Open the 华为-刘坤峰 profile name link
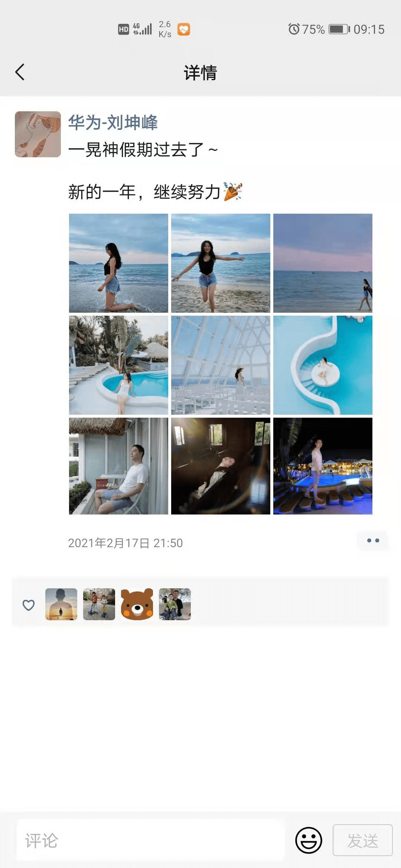 (x=113, y=122)
